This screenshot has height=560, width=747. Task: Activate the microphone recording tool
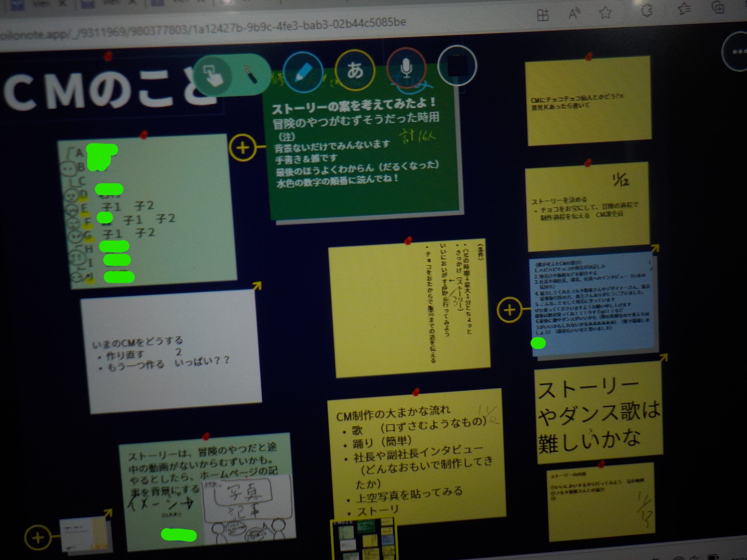pos(406,69)
